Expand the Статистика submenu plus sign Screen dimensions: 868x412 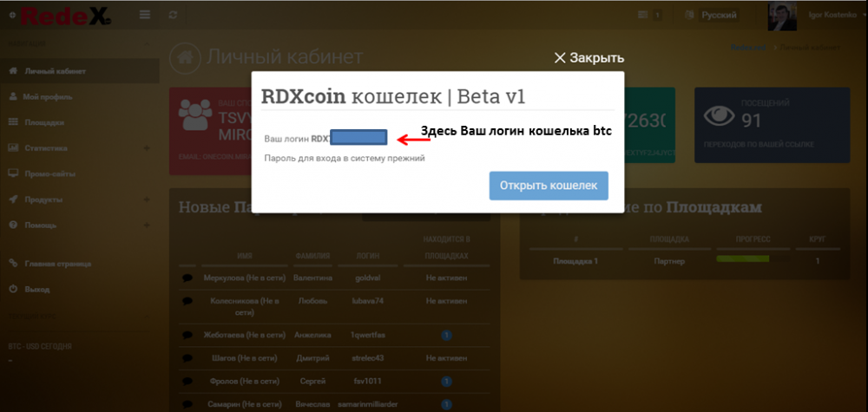coord(147,148)
